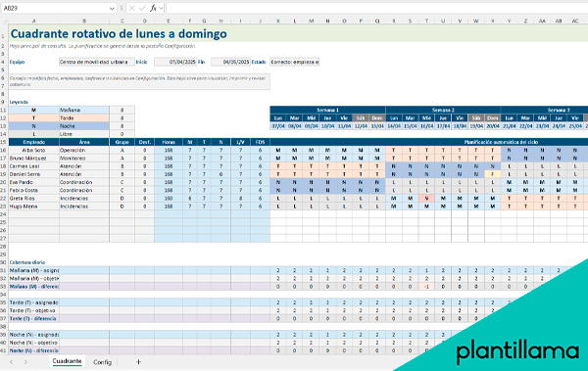Viewport: 588px width, 371px height.
Task: Select the title 'Cuadrante rotativo de lunes a domingo'
Action: (x=119, y=33)
